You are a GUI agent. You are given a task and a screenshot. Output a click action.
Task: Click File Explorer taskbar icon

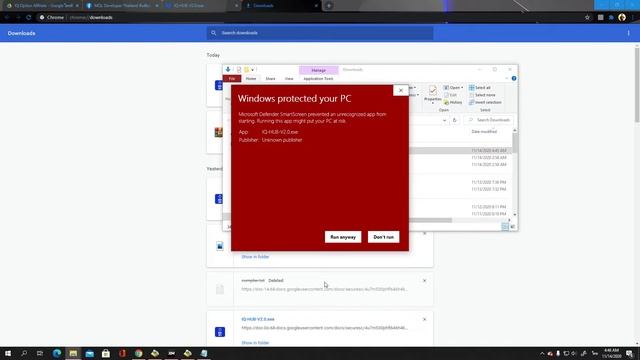point(73,353)
